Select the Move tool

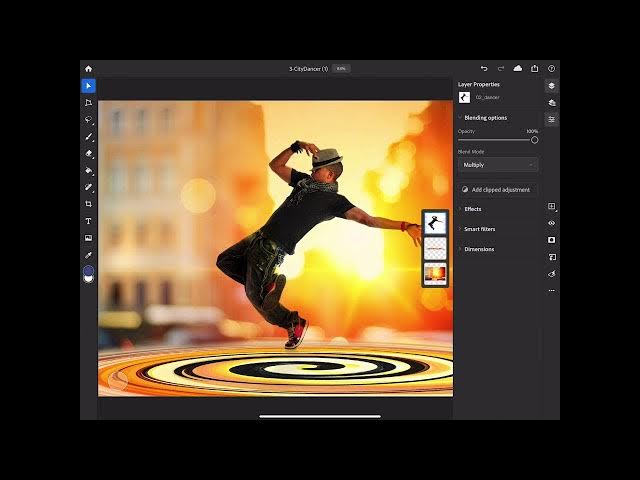pos(88,86)
